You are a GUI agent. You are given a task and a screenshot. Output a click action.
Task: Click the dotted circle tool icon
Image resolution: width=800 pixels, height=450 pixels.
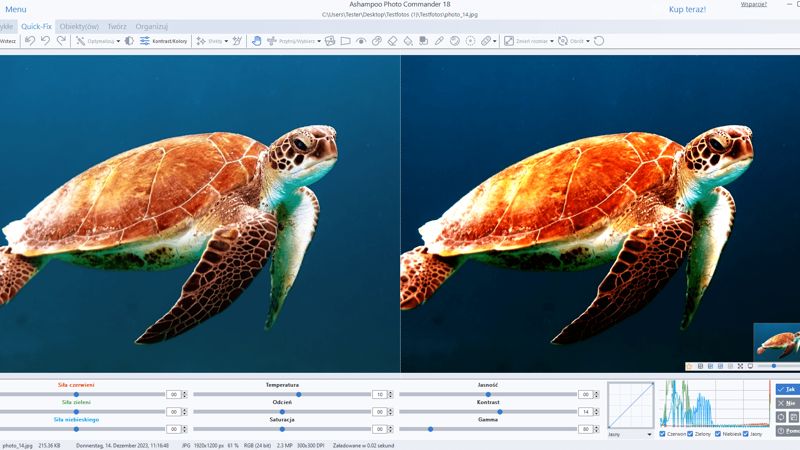click(470, 41)
